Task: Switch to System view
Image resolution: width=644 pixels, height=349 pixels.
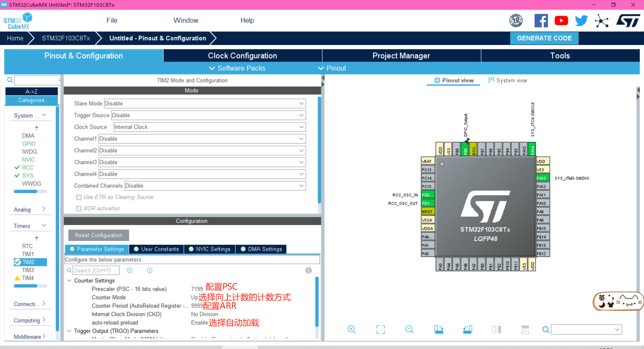Action: [x=507, y=81]
